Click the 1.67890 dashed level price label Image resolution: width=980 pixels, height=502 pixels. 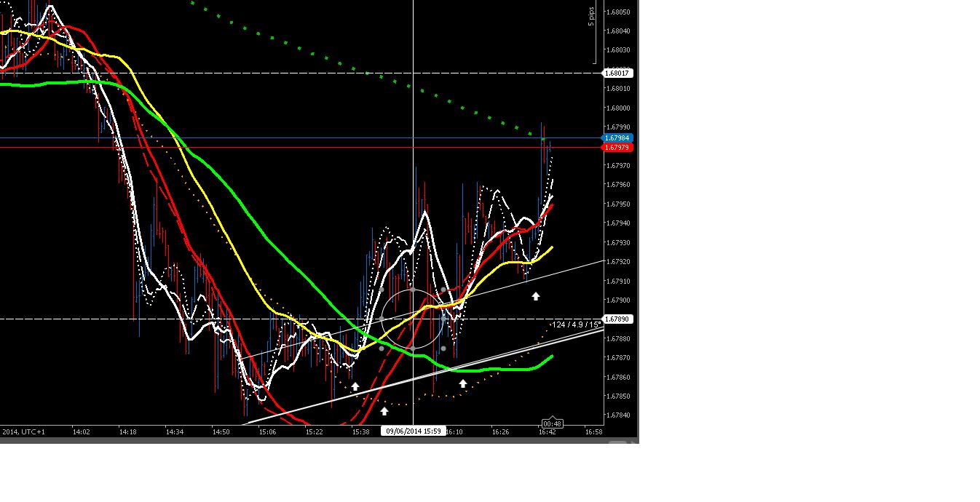(618, 319)
